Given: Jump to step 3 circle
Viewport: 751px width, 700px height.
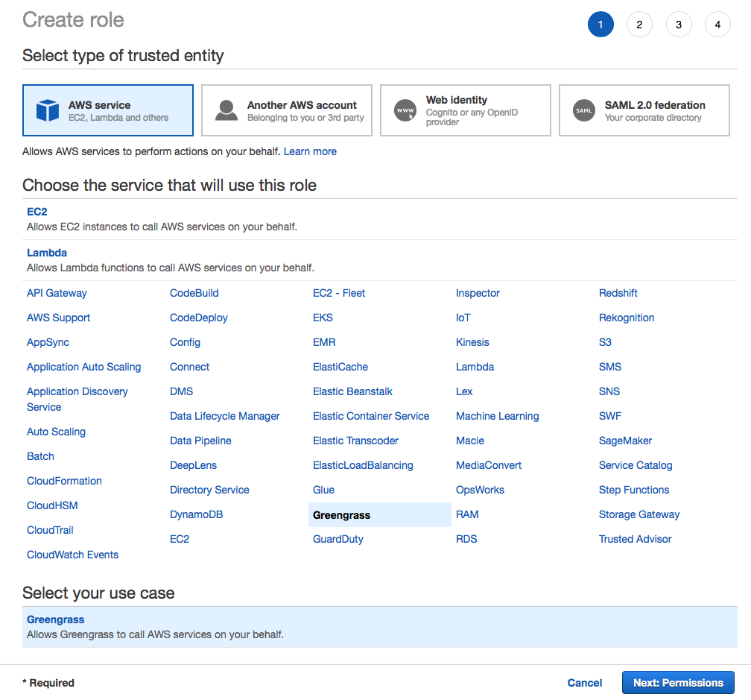Looking at the screenshot, I should tap(679, 25).
